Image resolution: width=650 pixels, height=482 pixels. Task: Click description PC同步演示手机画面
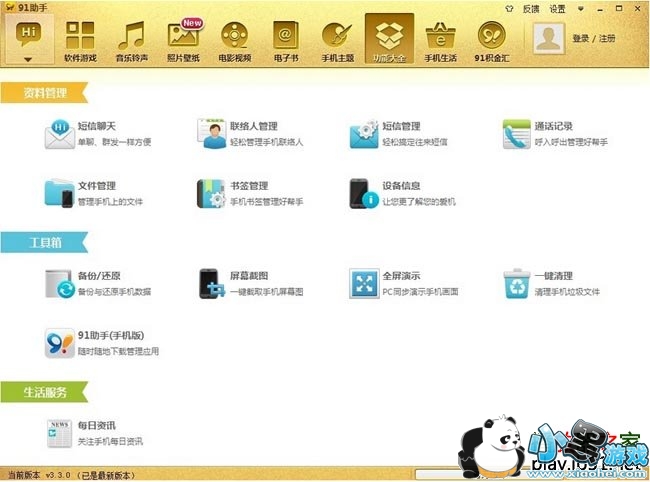coord(420,292)
